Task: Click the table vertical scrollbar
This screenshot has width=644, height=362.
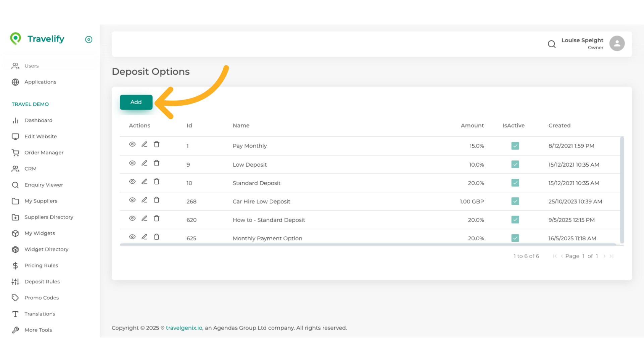Action: [622, 190]
